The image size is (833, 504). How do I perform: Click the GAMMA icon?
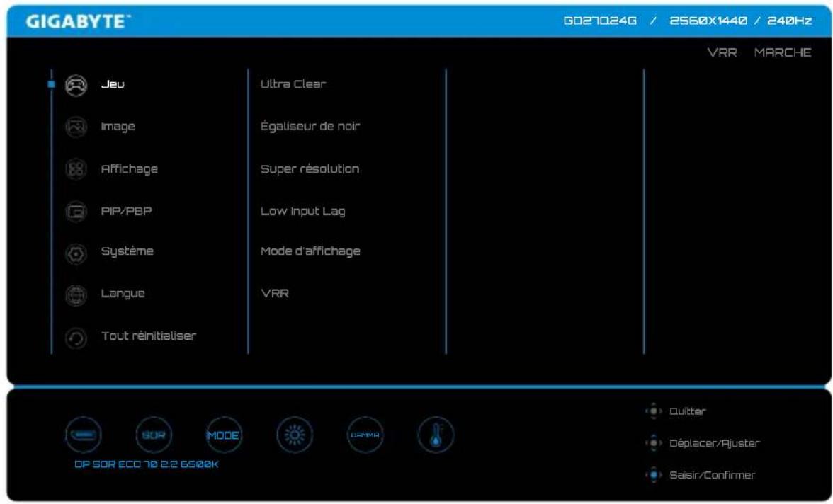point(365,435)
